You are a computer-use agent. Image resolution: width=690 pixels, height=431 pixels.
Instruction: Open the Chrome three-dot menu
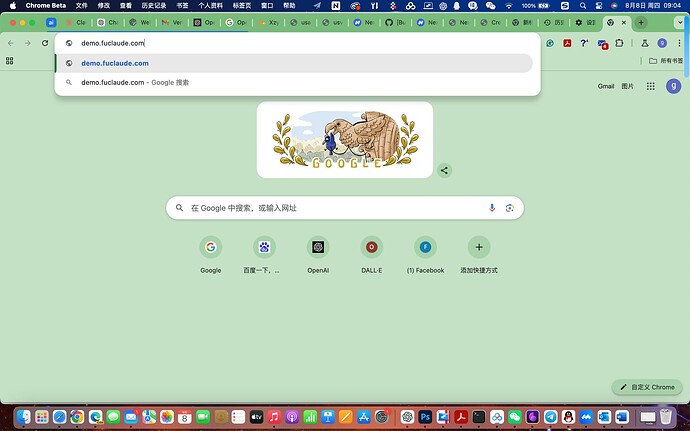[679, 43]
